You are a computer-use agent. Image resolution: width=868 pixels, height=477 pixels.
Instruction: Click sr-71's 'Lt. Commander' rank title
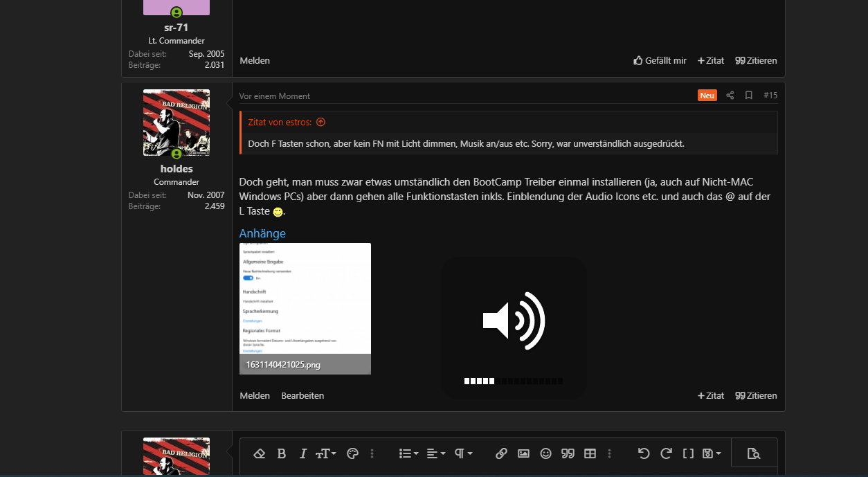click(177, 41)
